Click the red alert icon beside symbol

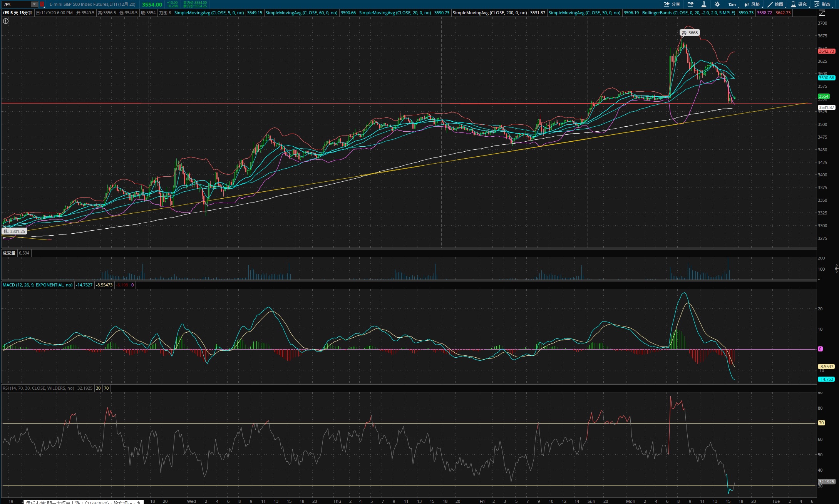click(42, 4)
